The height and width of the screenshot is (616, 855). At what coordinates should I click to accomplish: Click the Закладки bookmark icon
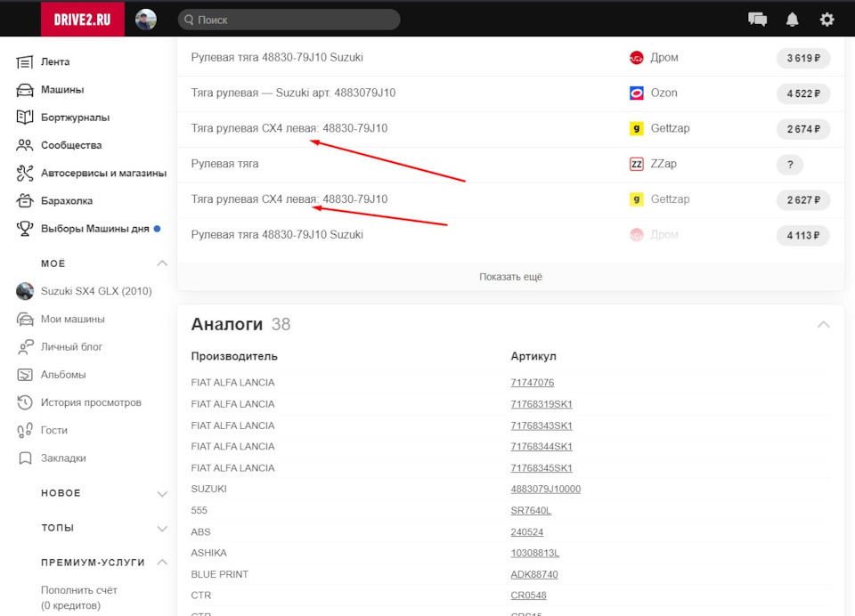[25, 458]
